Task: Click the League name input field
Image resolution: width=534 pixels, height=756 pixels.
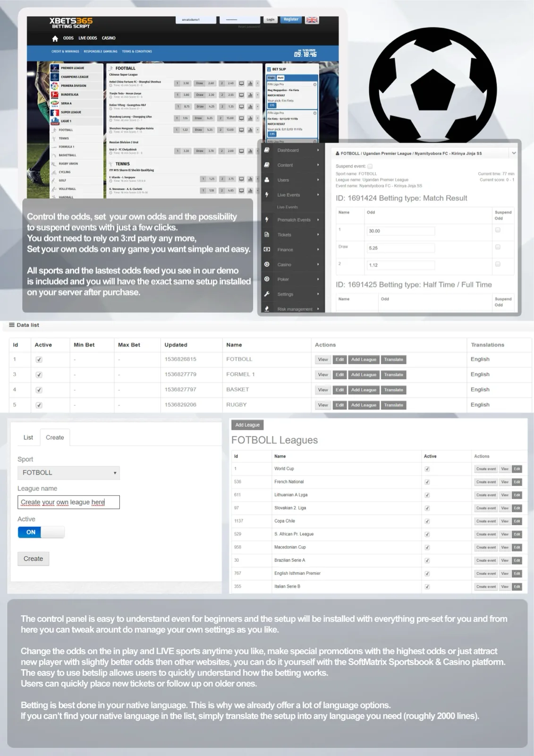Action: (68, 502)
